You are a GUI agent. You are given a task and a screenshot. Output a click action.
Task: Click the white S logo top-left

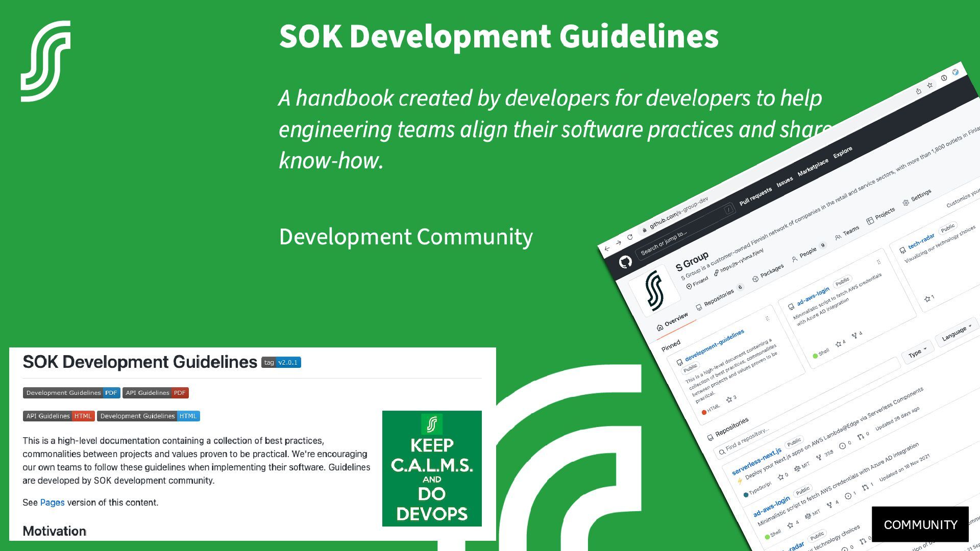46,61
